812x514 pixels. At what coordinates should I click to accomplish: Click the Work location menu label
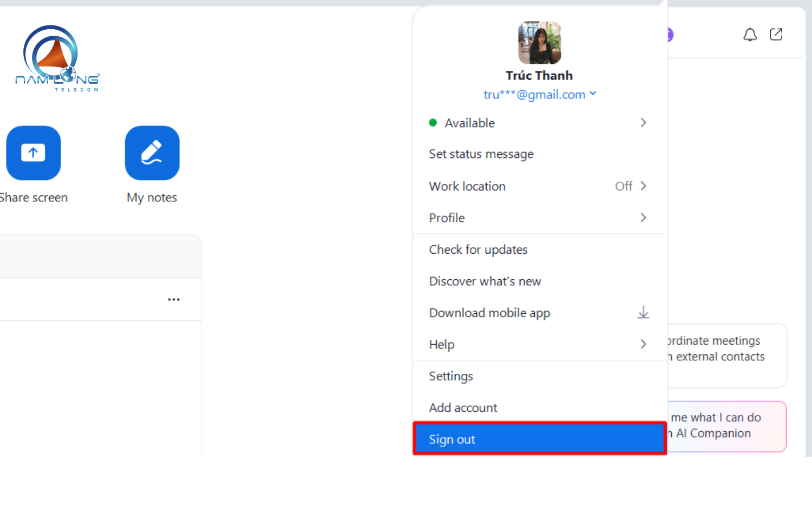coord(467,186)
